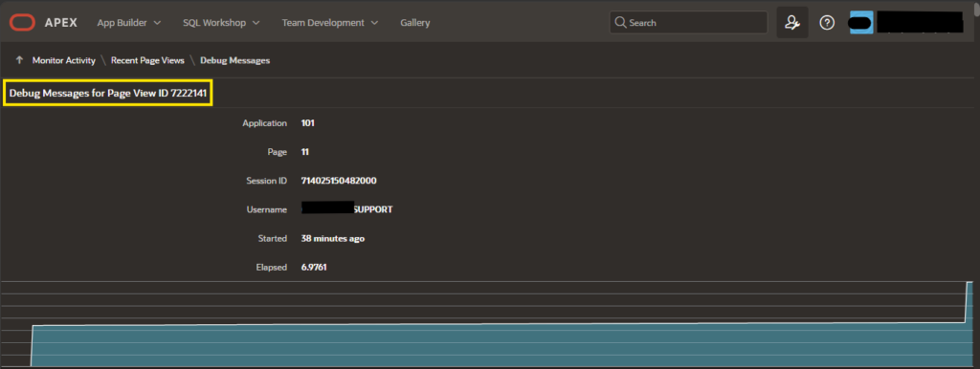Open the App Builder menu

click(129, 23)
